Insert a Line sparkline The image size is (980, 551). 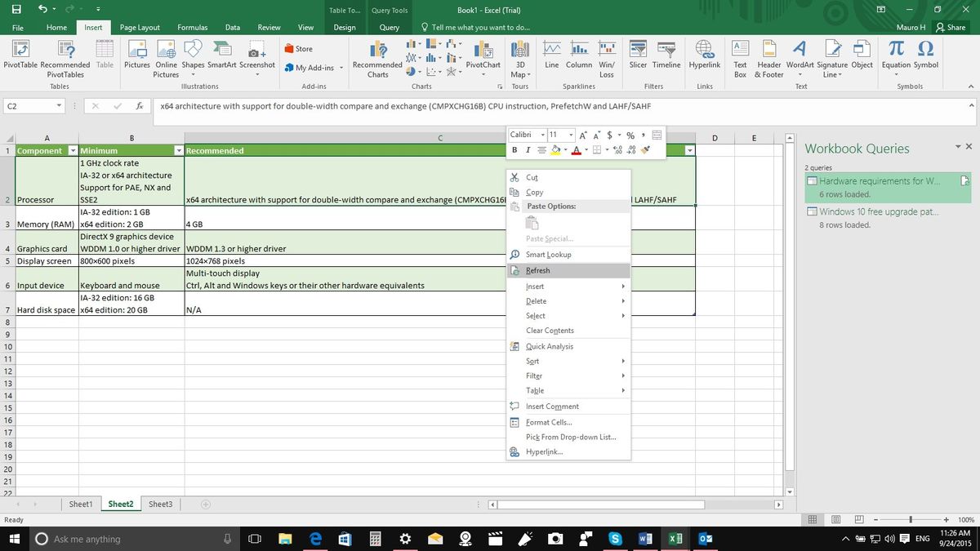(x=552, y=57)
